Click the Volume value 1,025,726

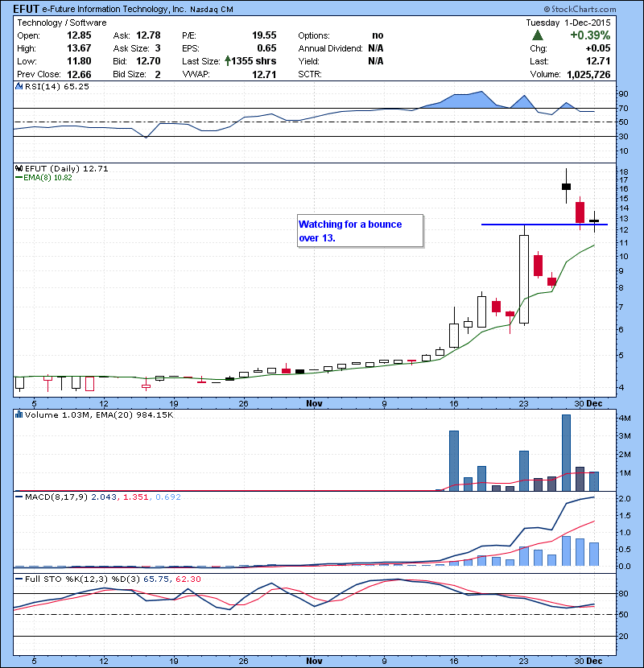[588, 75]
